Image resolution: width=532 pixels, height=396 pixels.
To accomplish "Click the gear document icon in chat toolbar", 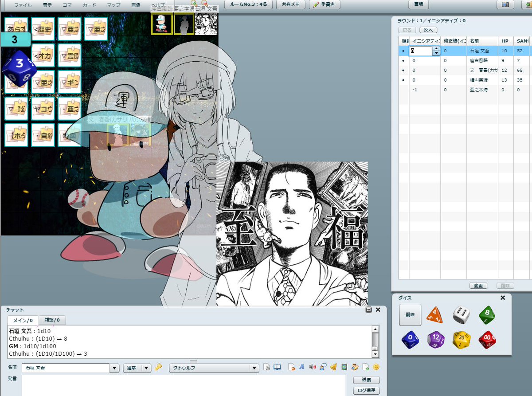I will [x=267, y=368].
